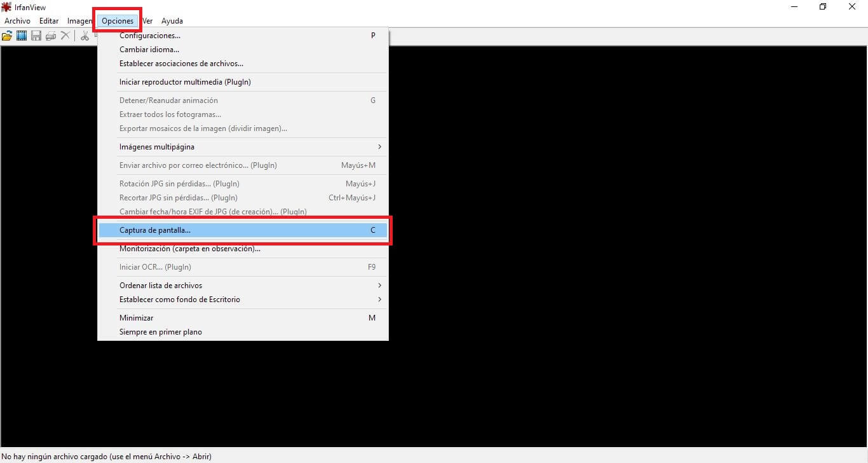The height and width of the screenshot is (463, 868).
Task: Click the Delete X toolbar icon
Action: click(x=65, y=36)
